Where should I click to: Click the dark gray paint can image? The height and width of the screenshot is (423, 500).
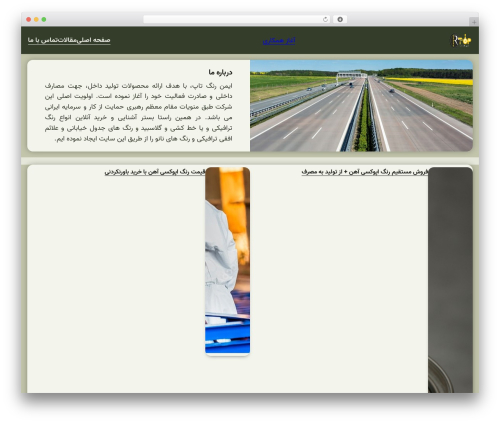tap(450, 280)
